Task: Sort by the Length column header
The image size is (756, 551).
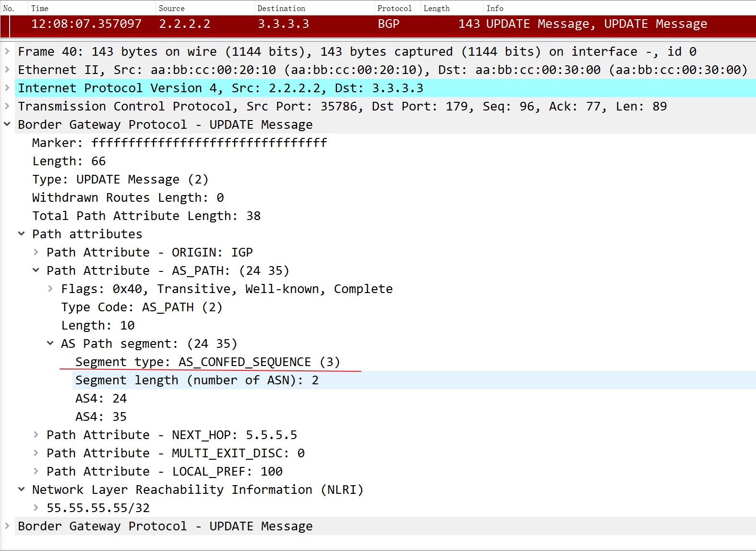Action: [452, 8]
